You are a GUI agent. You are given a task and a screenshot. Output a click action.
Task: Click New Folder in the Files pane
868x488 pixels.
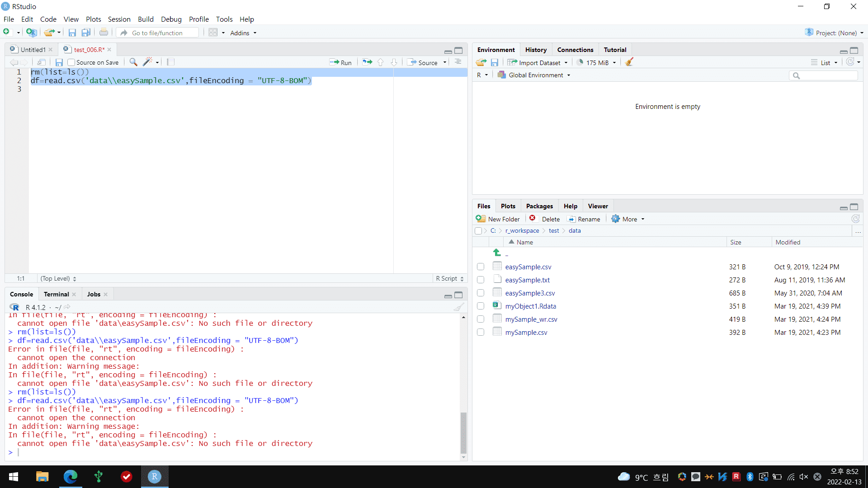(x=498, y=219)
